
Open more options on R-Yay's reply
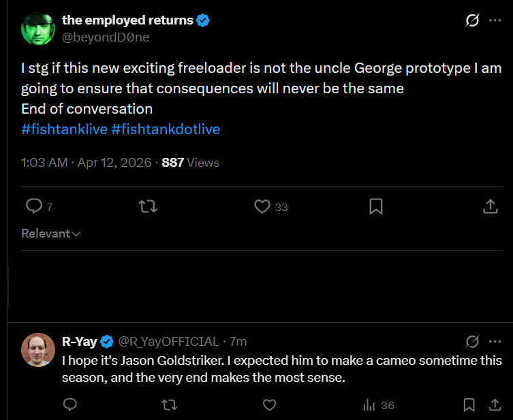[x=495, y=341]
